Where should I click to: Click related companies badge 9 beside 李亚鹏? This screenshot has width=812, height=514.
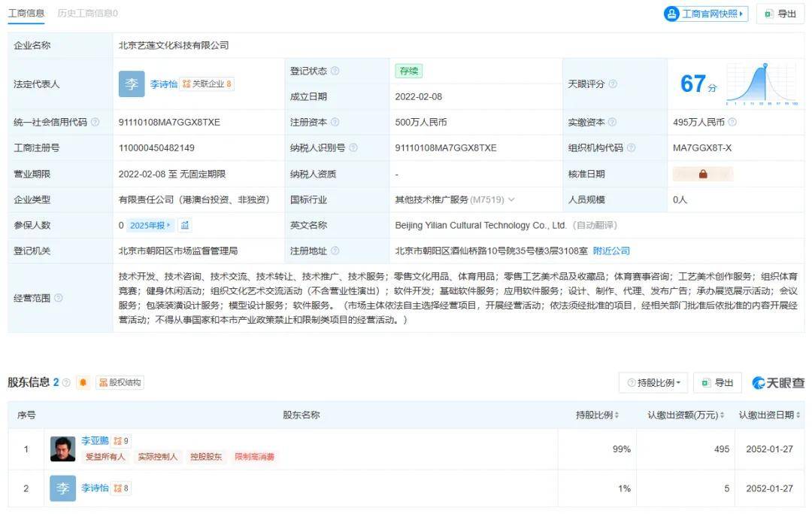121,441
